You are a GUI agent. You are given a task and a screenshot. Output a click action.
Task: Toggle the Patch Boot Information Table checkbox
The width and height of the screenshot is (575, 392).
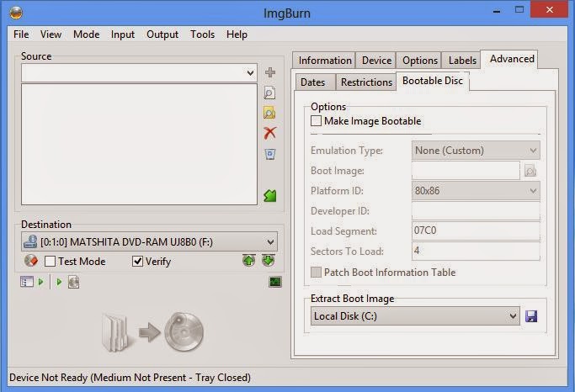316,273
